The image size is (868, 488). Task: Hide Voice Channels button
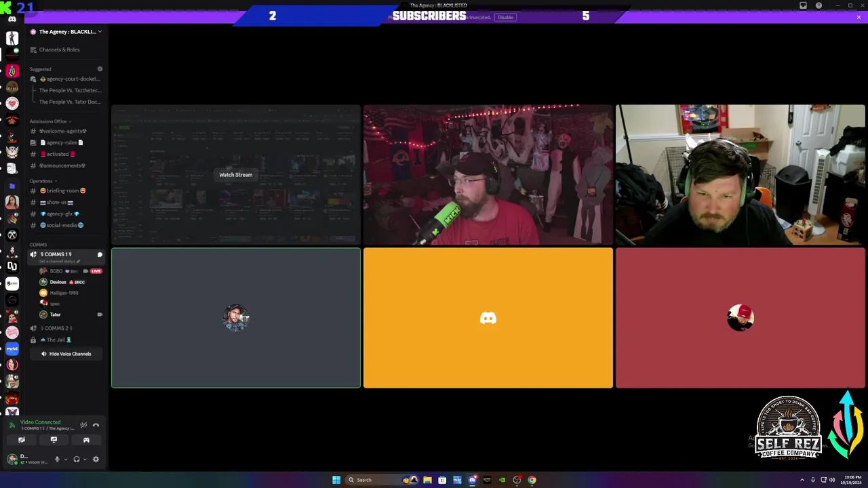[x=66, y=354]
